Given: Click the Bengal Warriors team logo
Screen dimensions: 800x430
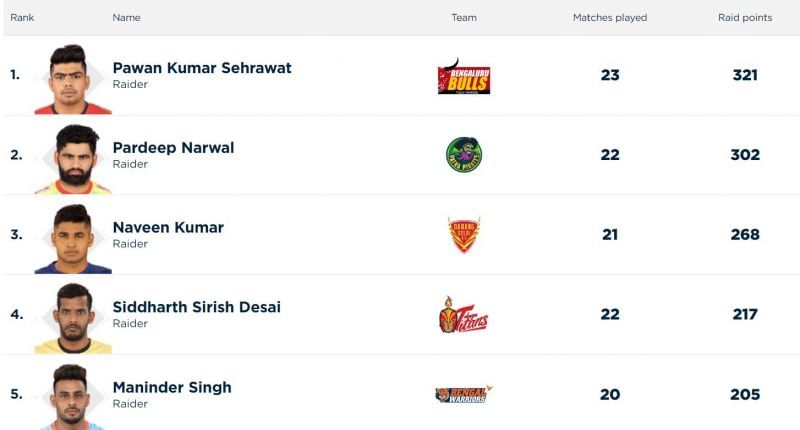Looking at the screenshot, I should [464, 394].
